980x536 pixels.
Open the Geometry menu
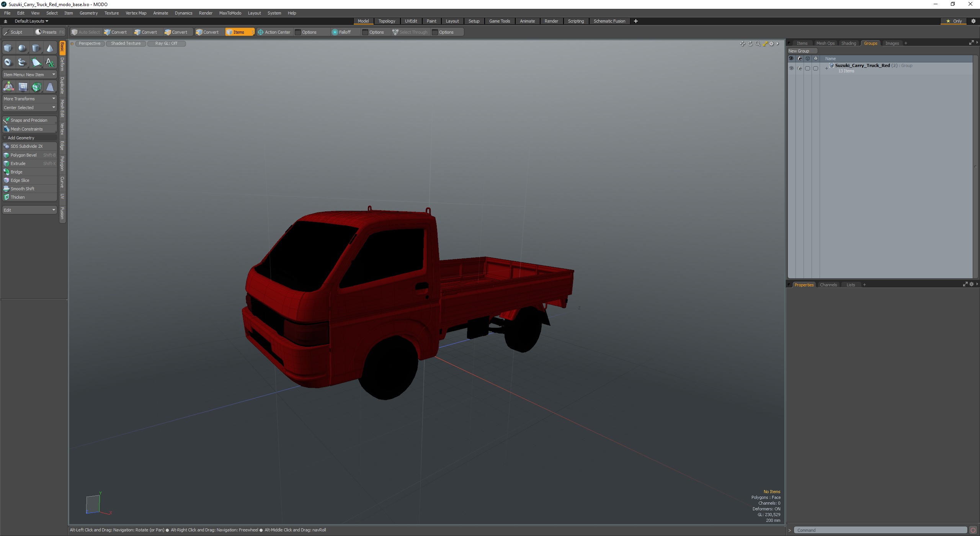point(88,13)
